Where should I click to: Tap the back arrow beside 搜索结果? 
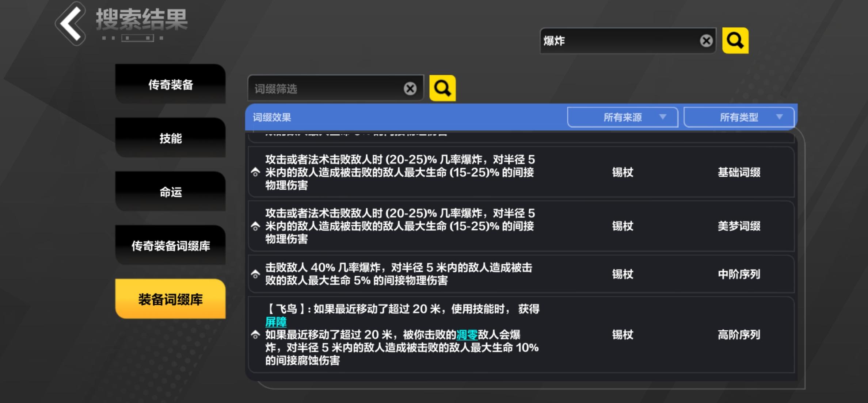(x=71, y=24)
